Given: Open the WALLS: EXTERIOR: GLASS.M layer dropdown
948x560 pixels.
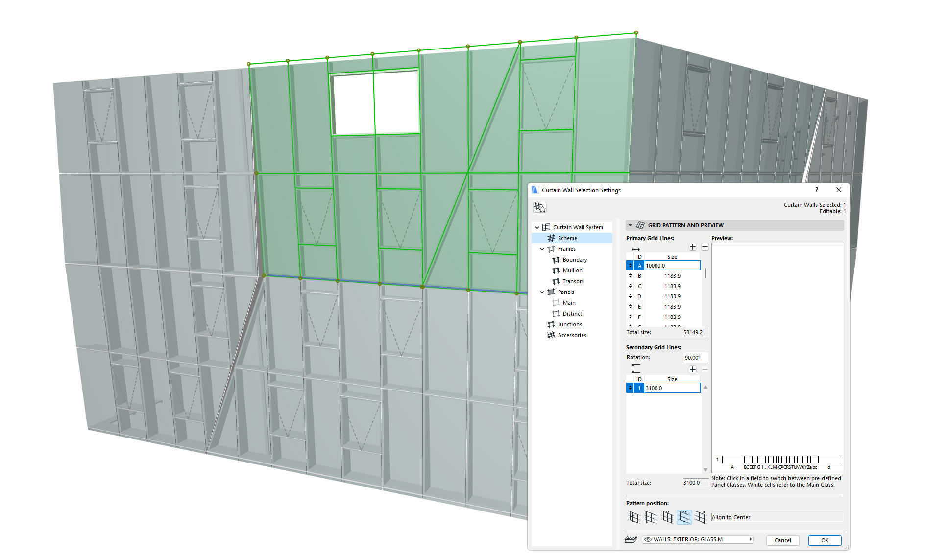Looking at the screenshot, I should coord(698,539).
